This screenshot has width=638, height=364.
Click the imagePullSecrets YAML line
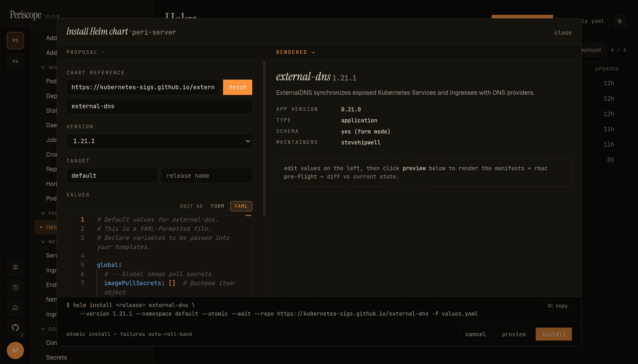140,283
